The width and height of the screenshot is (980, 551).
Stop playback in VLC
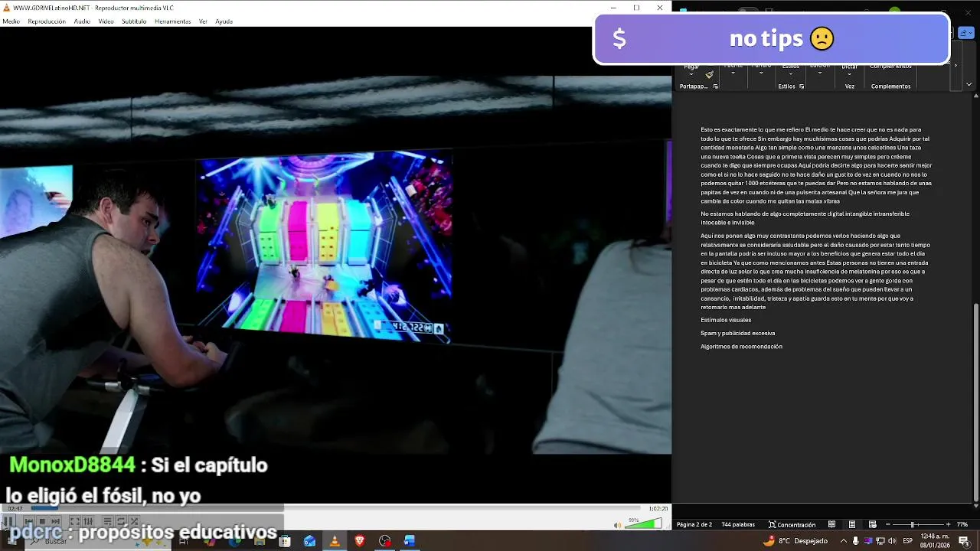pos(42,521)
